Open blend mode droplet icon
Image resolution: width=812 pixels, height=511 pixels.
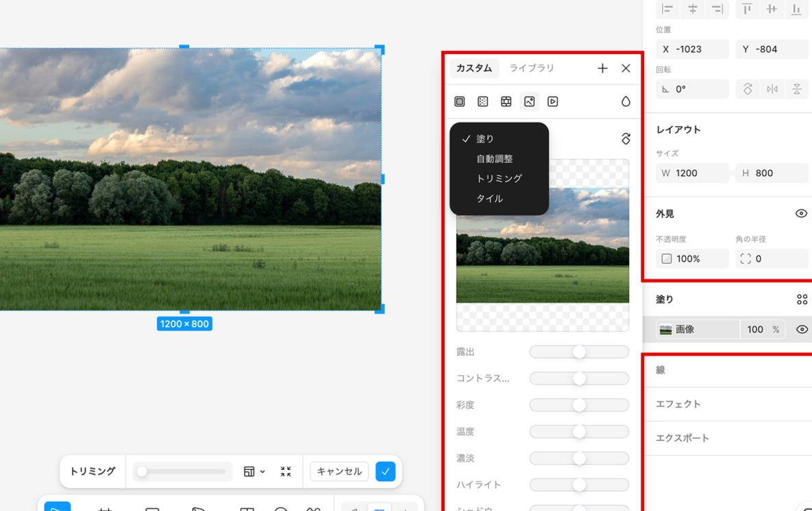[626, 101]
